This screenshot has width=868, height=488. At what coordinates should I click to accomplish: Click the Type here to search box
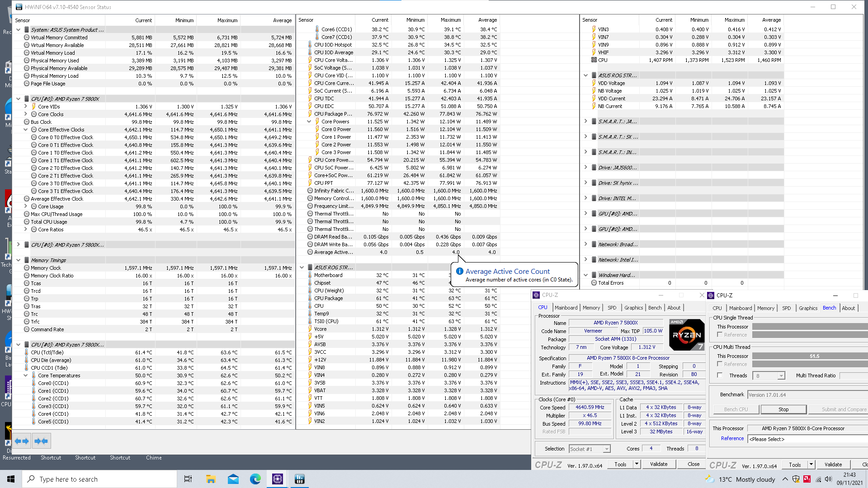click(x=99, y=479)
